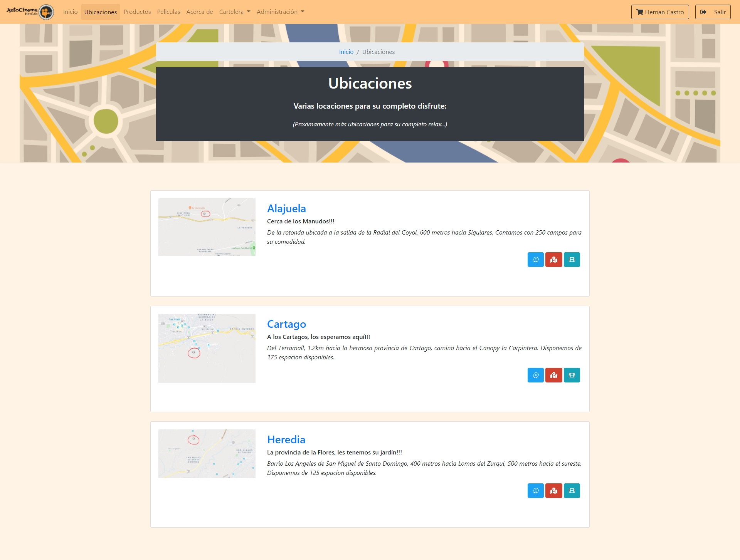Open map location for Cartago
The image size is (740, 560).
tap(553, 375)
